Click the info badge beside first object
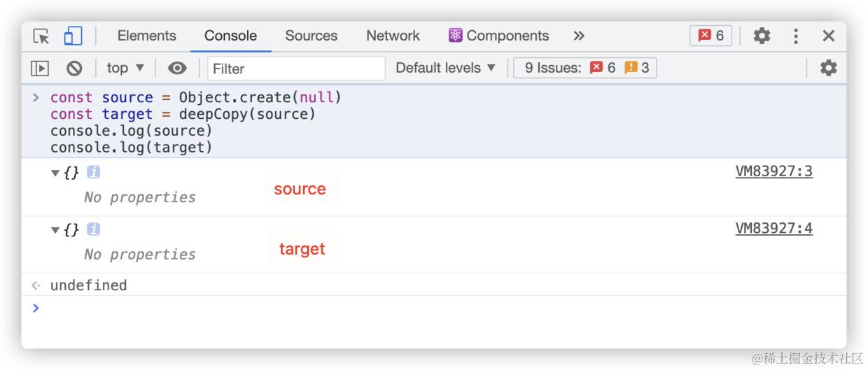868x370 pixels. coord(93,172)
